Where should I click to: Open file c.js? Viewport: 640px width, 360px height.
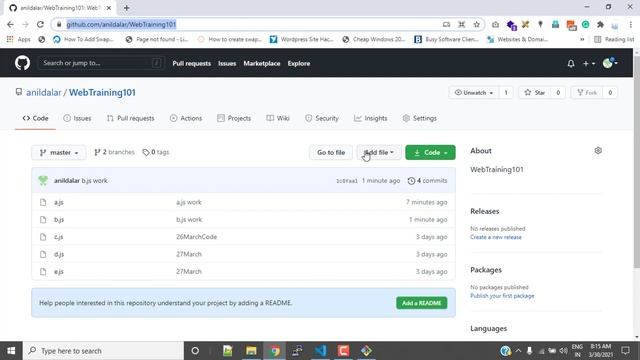(58, 237)
